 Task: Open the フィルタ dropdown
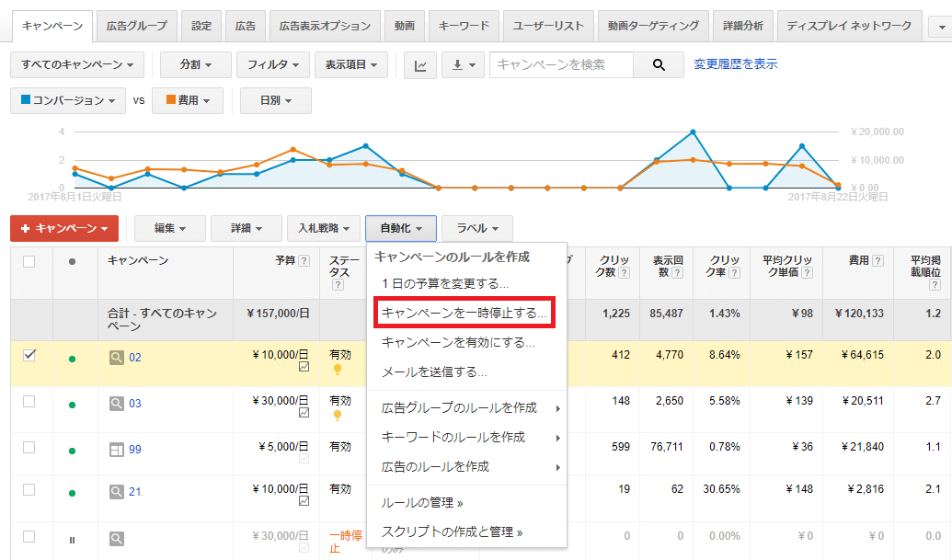click(273, 65)
